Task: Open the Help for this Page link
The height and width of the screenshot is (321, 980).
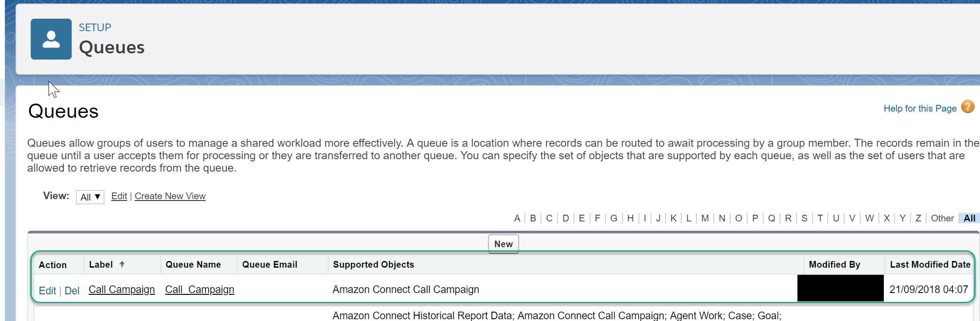Action: 920,108
